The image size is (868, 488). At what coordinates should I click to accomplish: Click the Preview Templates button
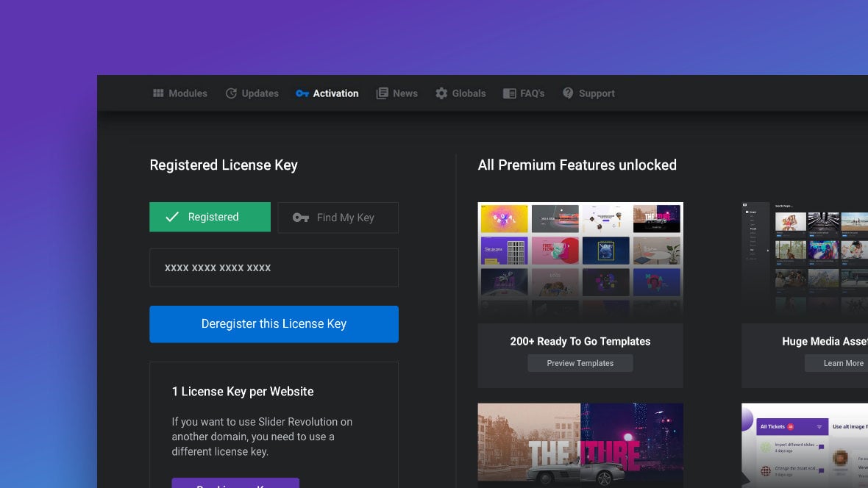pos(580,363)
